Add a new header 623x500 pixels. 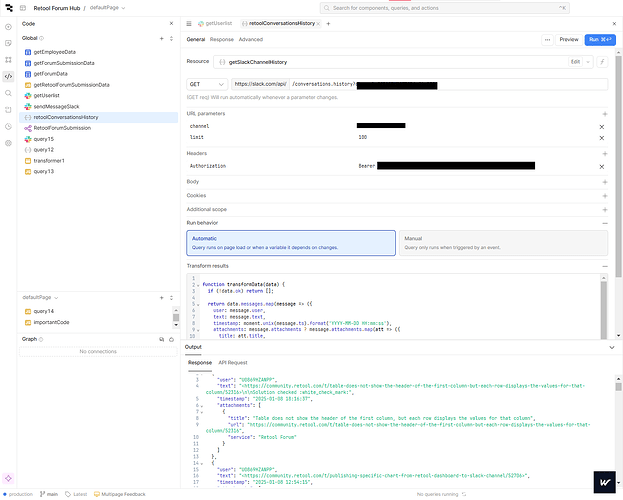point(605,154)
